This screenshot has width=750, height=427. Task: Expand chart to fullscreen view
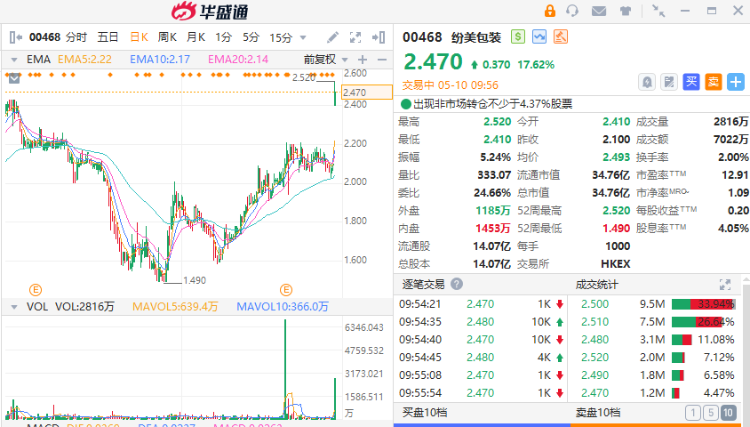pos(355,37)
